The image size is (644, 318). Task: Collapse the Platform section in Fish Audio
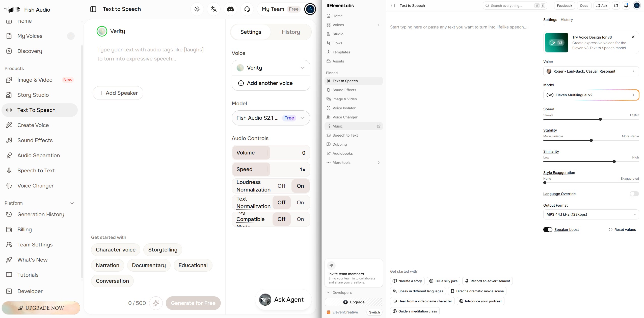point(72,203)
